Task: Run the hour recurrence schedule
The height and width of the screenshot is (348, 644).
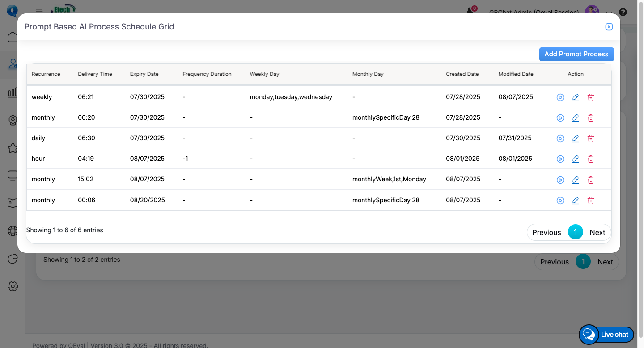Action: point(560,159)
